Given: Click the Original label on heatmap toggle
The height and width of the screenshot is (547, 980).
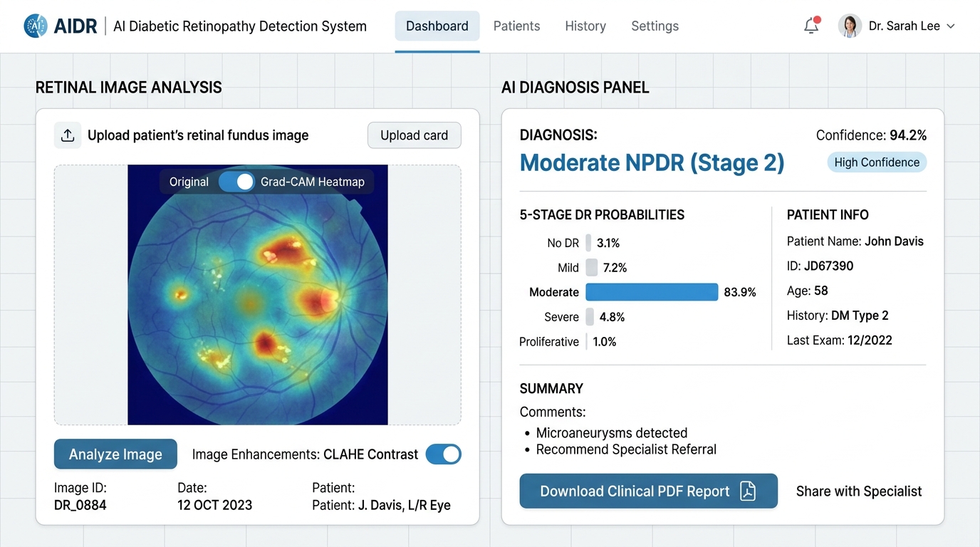Looking at the screenshot, I should 189,182.
